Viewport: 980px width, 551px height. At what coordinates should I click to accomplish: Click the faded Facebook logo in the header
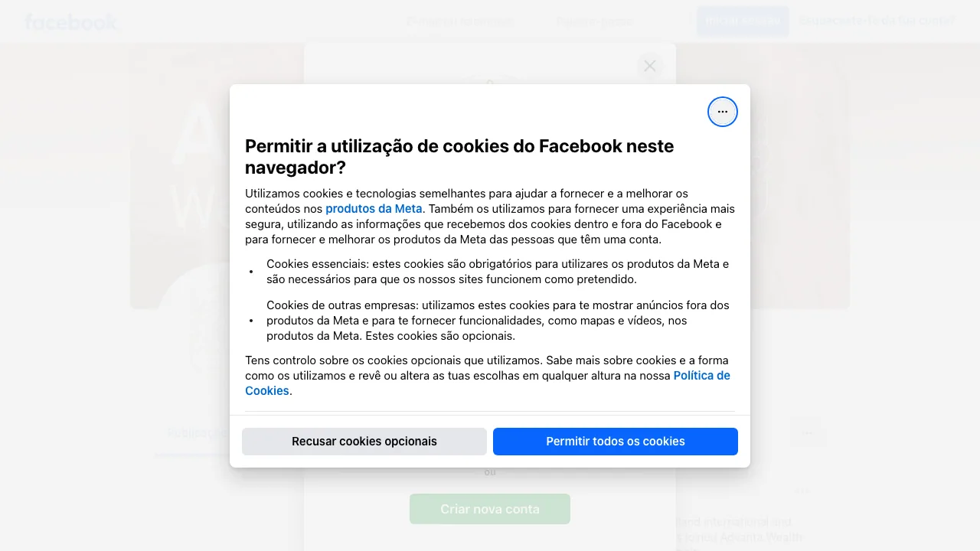(70, 21)
